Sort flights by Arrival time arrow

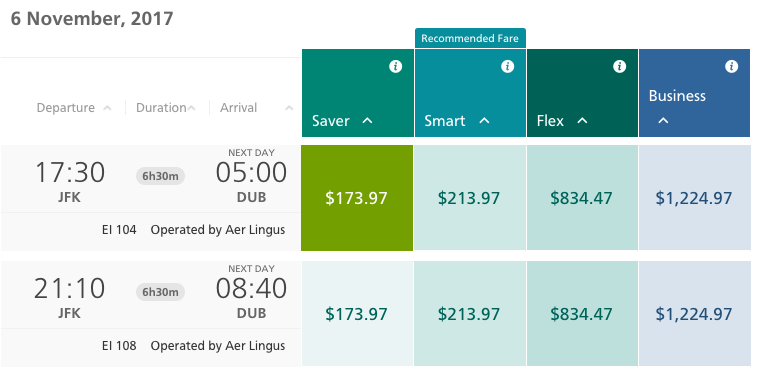coord(289,108)
